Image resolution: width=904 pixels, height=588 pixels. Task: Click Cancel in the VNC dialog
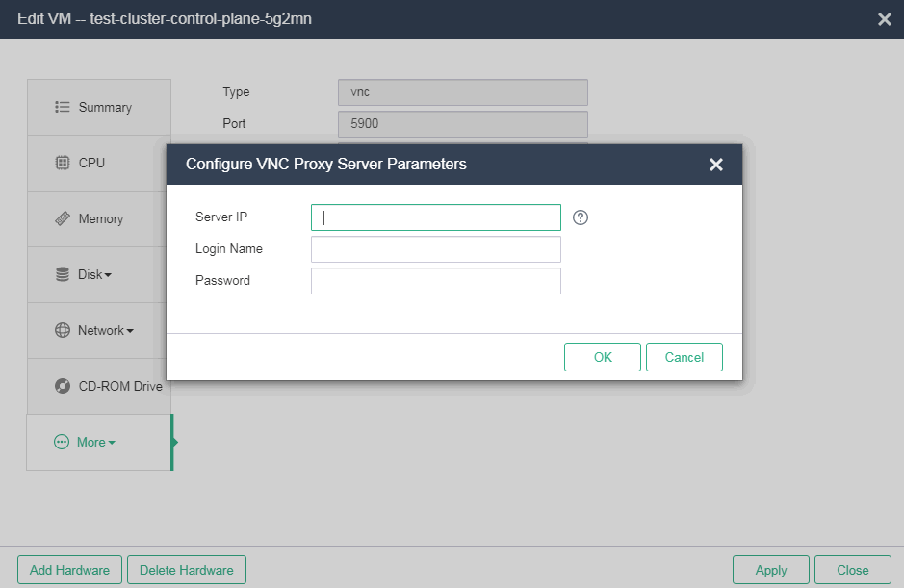click(x=684, y=357)
